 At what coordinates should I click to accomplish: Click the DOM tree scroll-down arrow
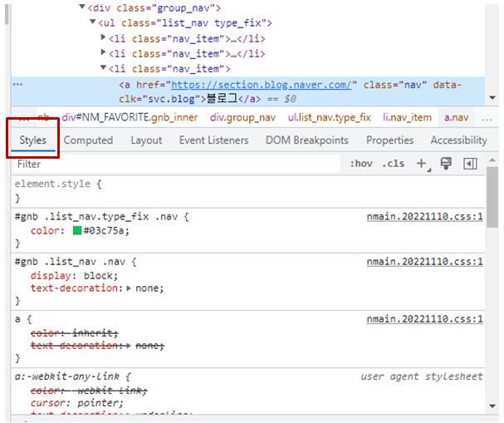point(492,98)
